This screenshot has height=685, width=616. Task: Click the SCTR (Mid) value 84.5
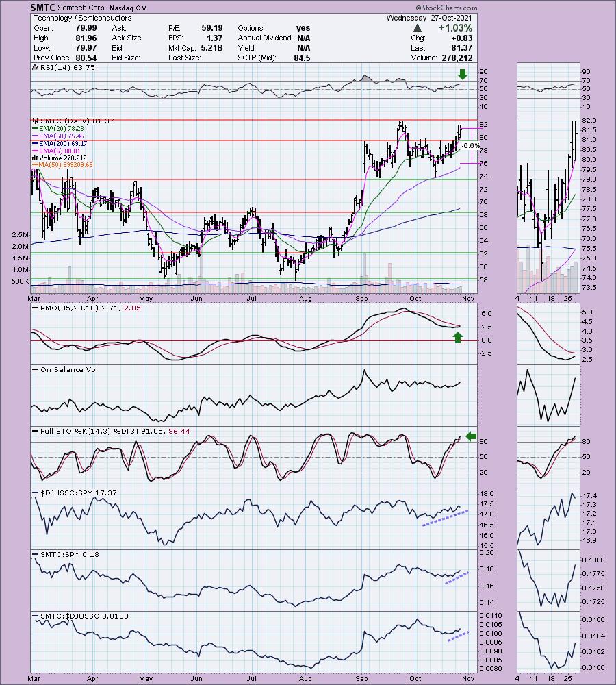pyautogui.click(x=302, y=58)
